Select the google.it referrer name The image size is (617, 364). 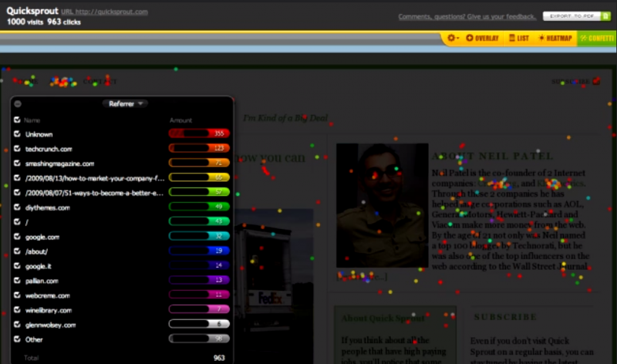(x=38, y=266)
